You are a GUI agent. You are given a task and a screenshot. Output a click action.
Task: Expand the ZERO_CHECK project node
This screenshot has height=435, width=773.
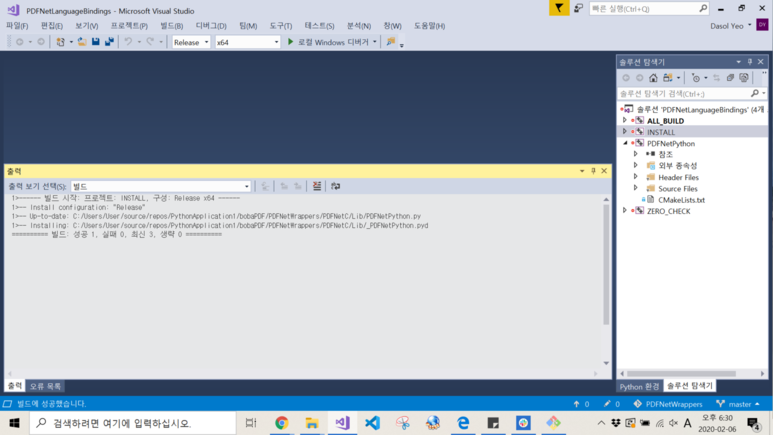click(x=625, y=211)
